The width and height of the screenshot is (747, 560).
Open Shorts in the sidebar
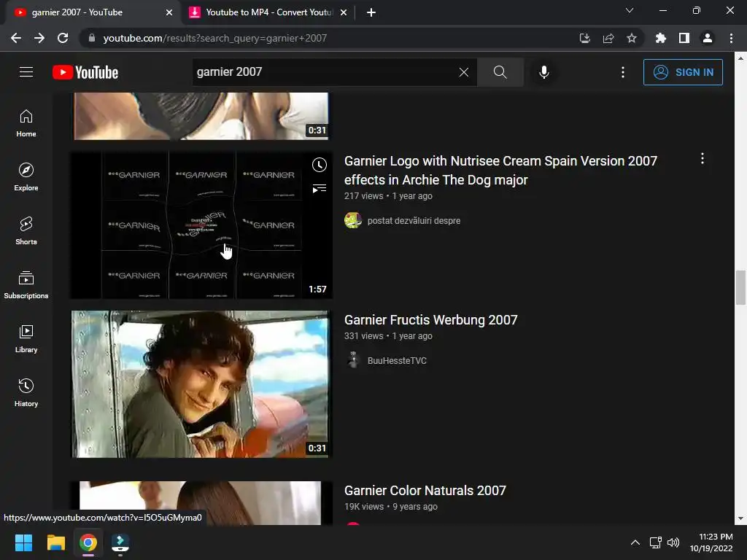(x=26, y=231)
